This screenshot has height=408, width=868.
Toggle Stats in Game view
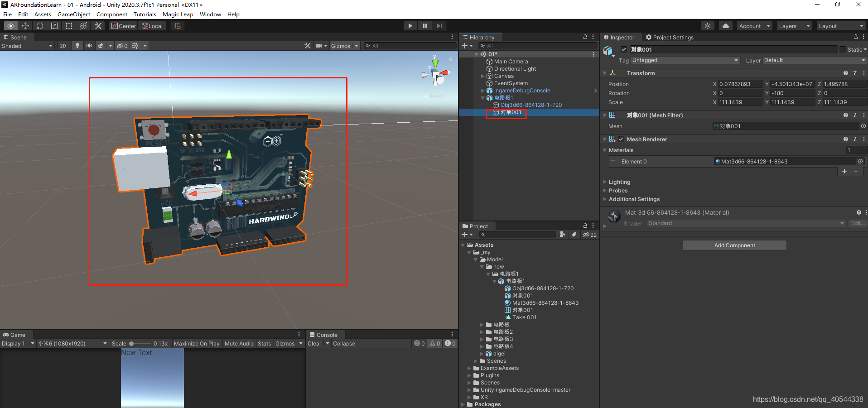(264, 344)
